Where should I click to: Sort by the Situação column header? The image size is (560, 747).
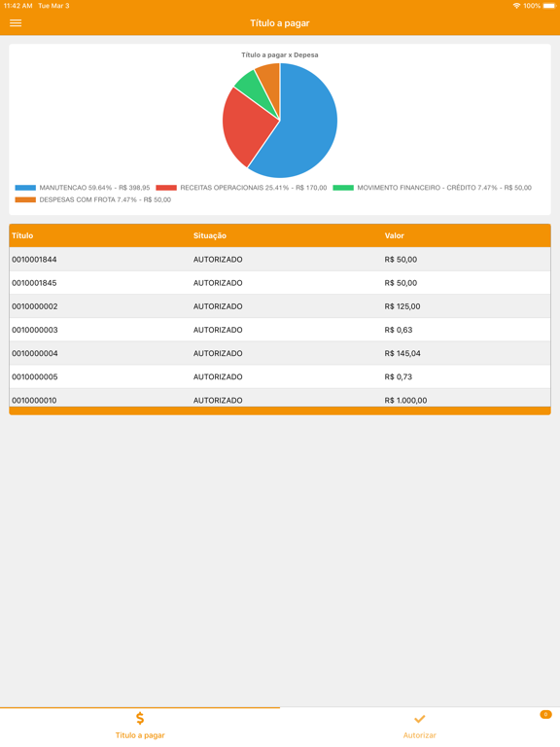click(210, 235)
